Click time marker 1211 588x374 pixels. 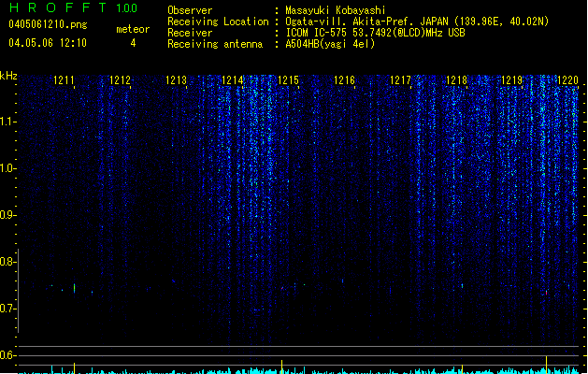pos(64,80)
